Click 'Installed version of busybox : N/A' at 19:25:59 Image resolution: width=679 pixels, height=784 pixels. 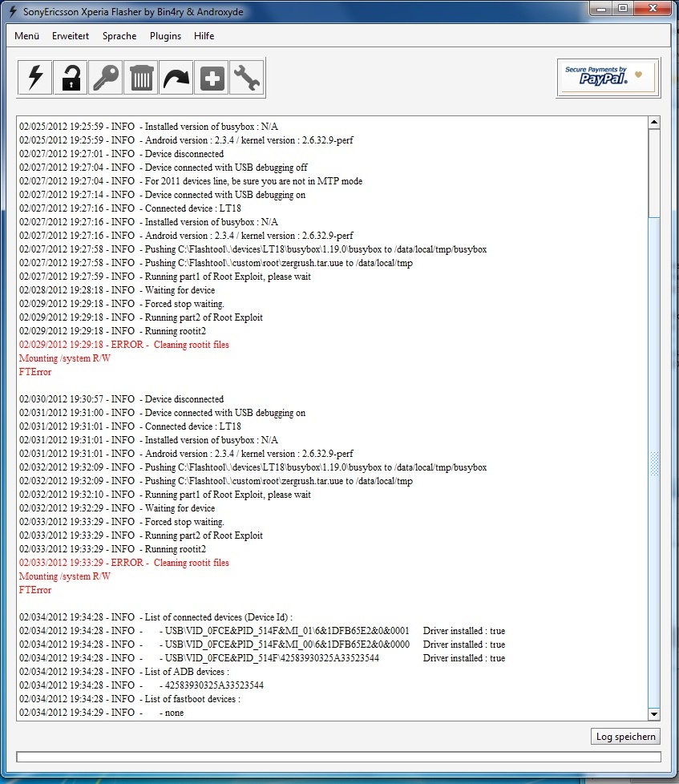(x=148, y=127)
